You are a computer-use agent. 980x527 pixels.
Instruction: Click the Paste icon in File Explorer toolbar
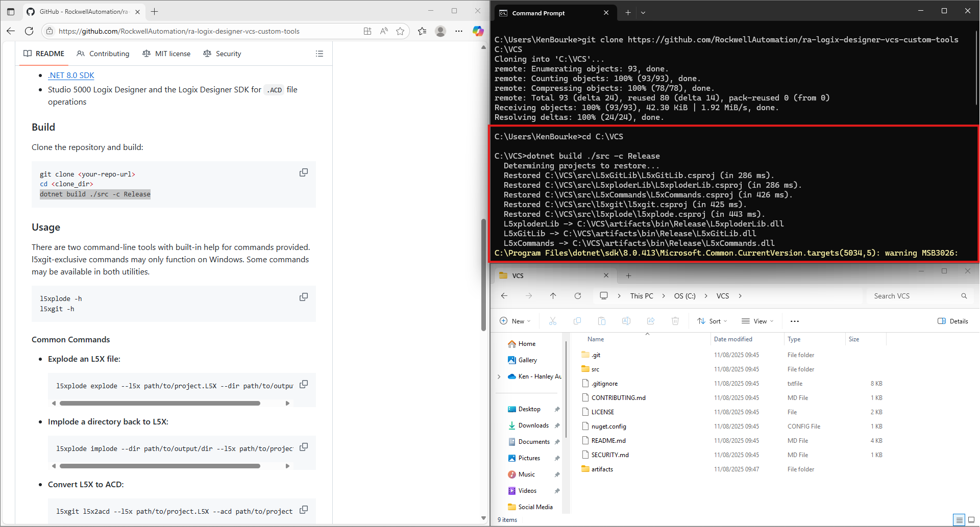[602, 321]
